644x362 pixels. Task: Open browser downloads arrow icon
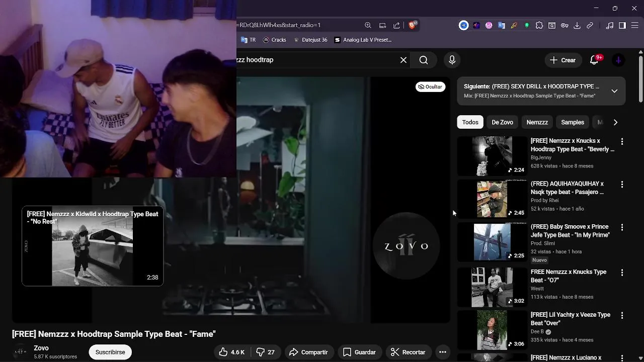tap(577, 25)
